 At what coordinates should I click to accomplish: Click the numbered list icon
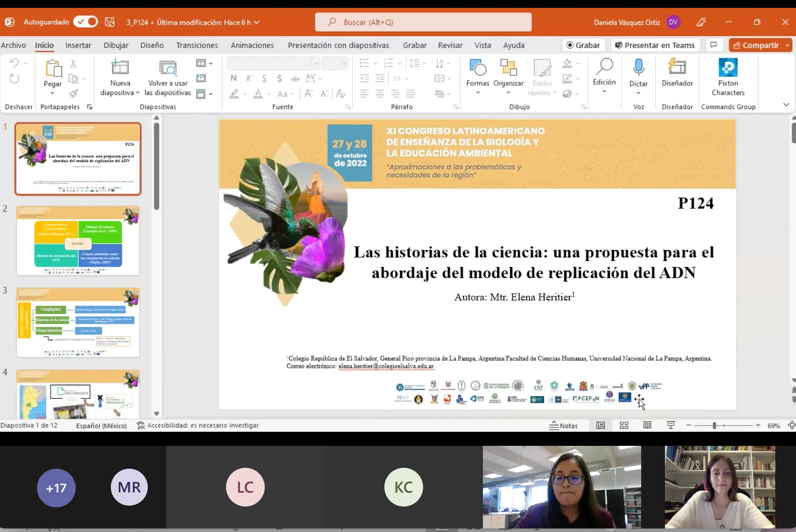point(388,64)
